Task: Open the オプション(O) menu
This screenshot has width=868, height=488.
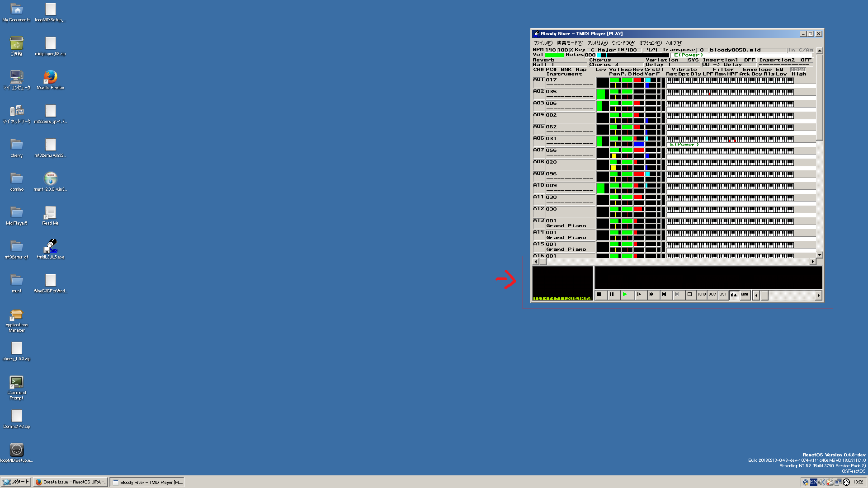Action: (x=650, y=43)
